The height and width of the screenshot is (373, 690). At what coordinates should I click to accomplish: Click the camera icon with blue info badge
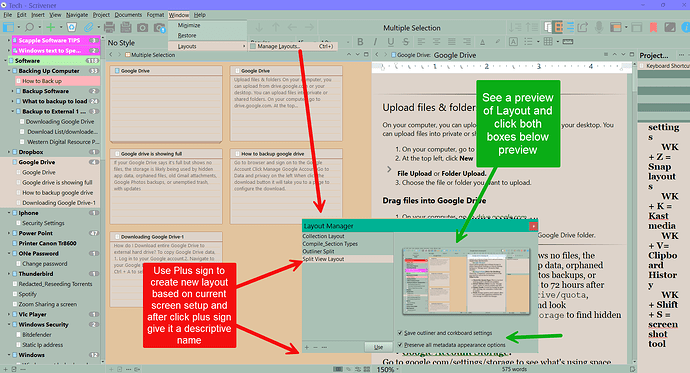pyautogui.click(x=159, y=28)
